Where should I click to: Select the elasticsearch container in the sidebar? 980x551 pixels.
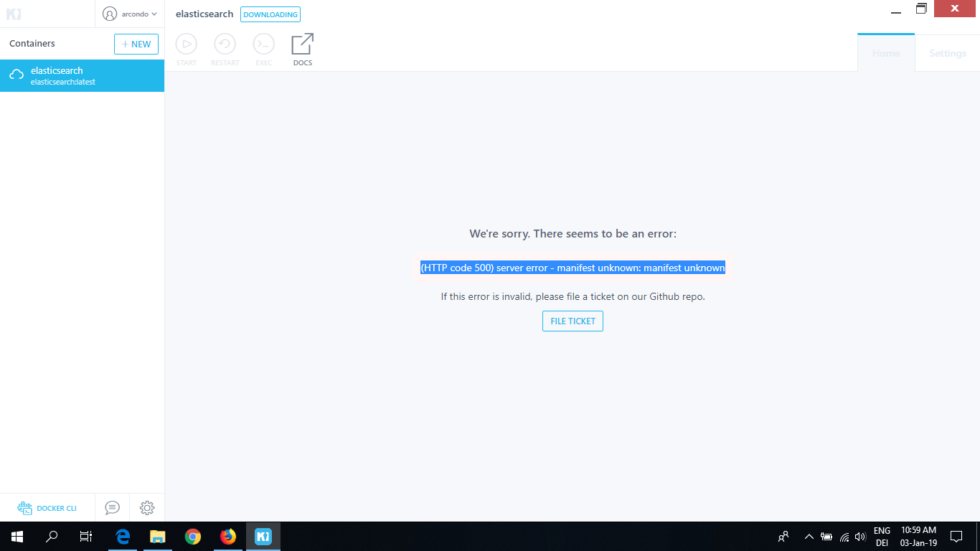(x=82, y=75)
